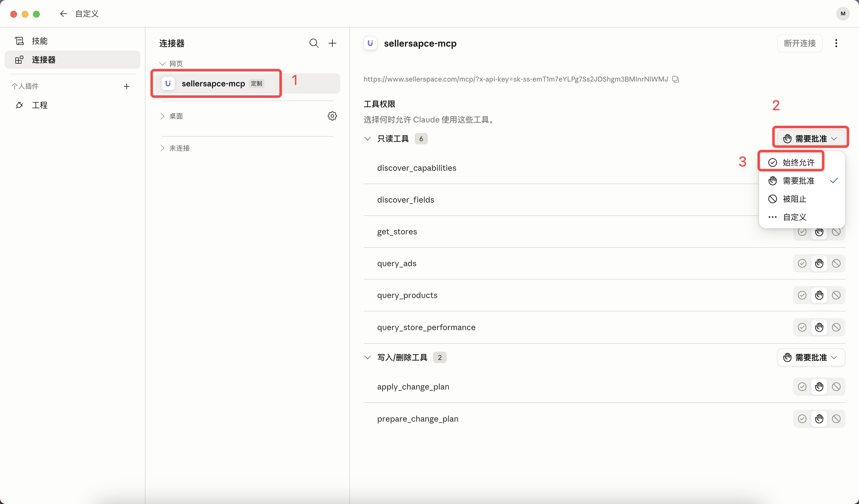Open the three-dot more options menu

[836, 43]
